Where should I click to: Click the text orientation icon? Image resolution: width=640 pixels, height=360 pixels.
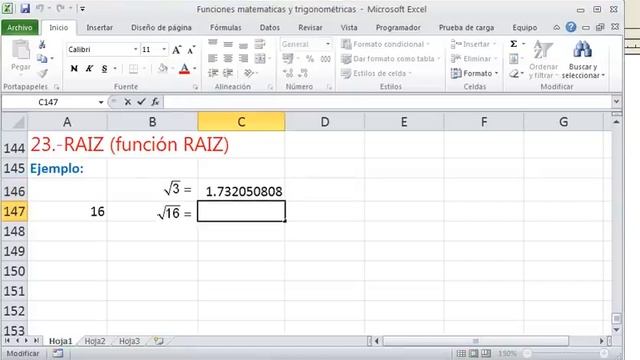coord(248,73)
